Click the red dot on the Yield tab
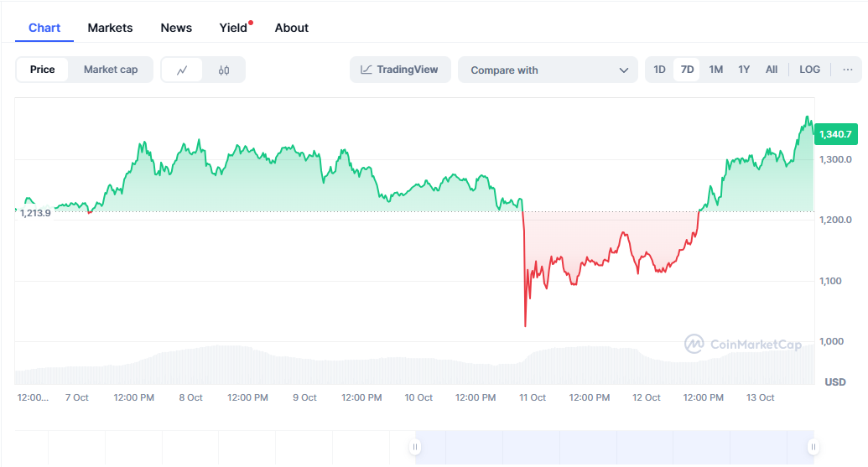This screenshot has width=868, height=467. coord(251,23)
